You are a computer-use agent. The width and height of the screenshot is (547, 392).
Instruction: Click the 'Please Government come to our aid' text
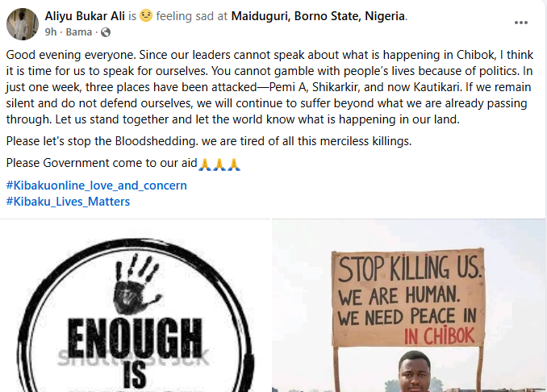(x=102, y=163)
